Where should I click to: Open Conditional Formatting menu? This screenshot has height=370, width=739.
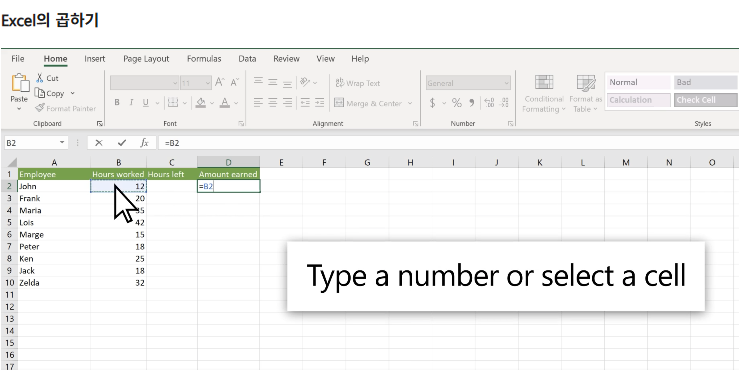tap(544, 93)
